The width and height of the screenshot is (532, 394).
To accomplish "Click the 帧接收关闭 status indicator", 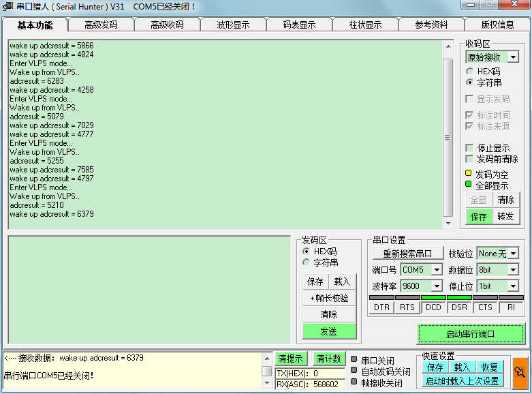I will tap(354, 382).
